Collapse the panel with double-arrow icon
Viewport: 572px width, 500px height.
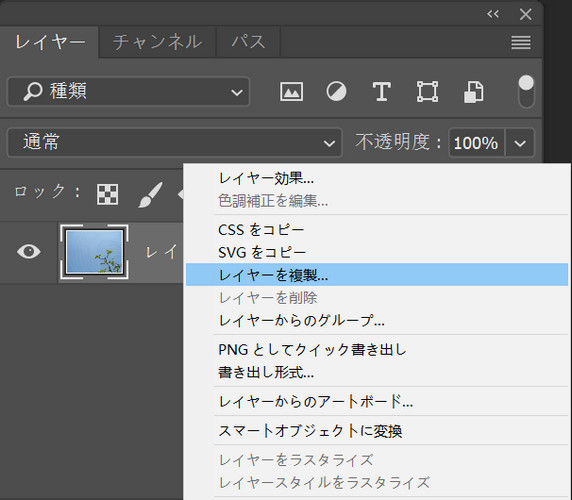coord(492,14)
